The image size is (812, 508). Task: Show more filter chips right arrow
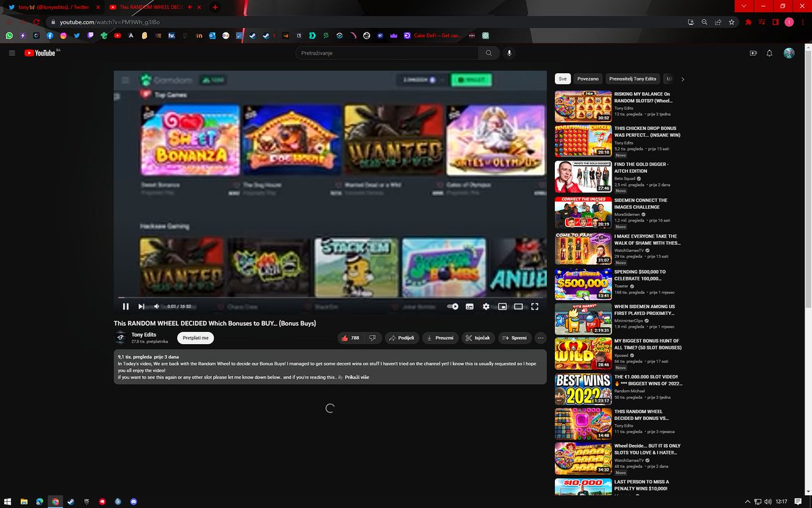click(x=682, y=79)
